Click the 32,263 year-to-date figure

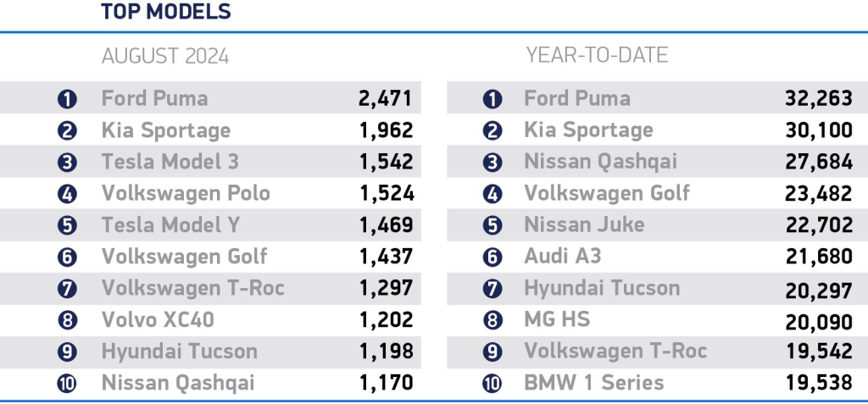pos(818,99)
